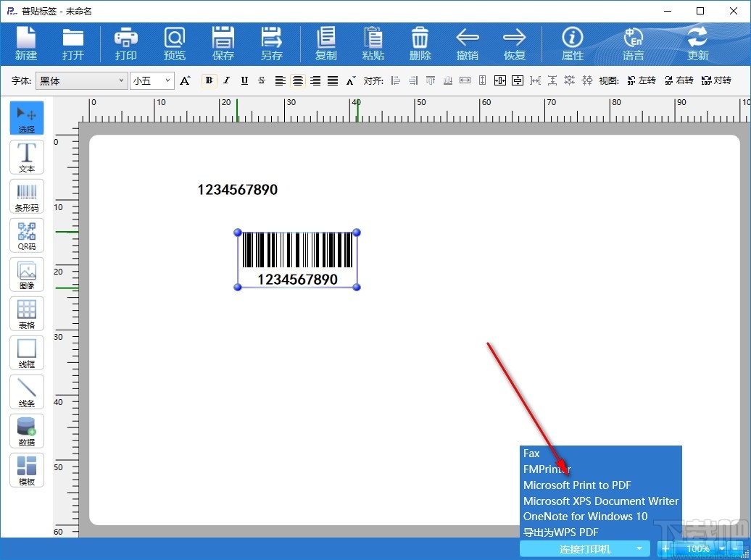Change language via the 语言 icon

click(x=633, y=43)
